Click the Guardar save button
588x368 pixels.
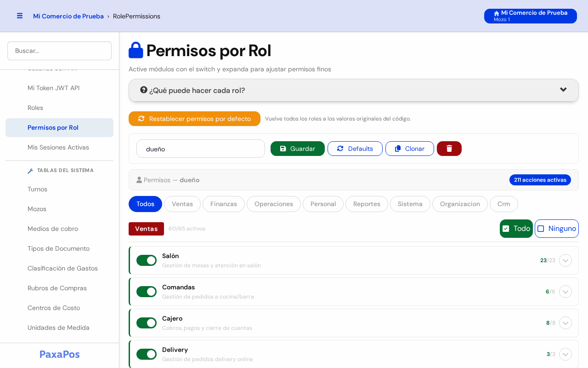[x=298, y=149]
